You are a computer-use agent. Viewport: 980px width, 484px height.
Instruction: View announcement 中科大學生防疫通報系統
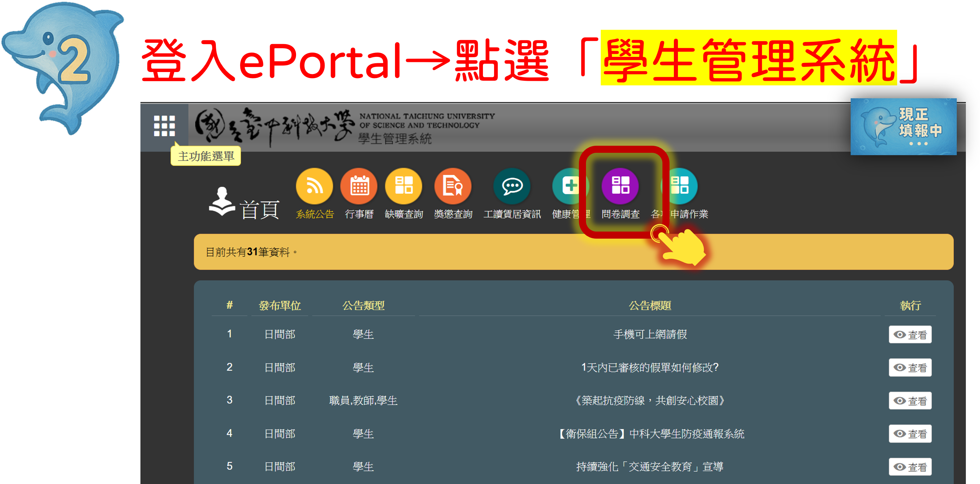[910, 434]
